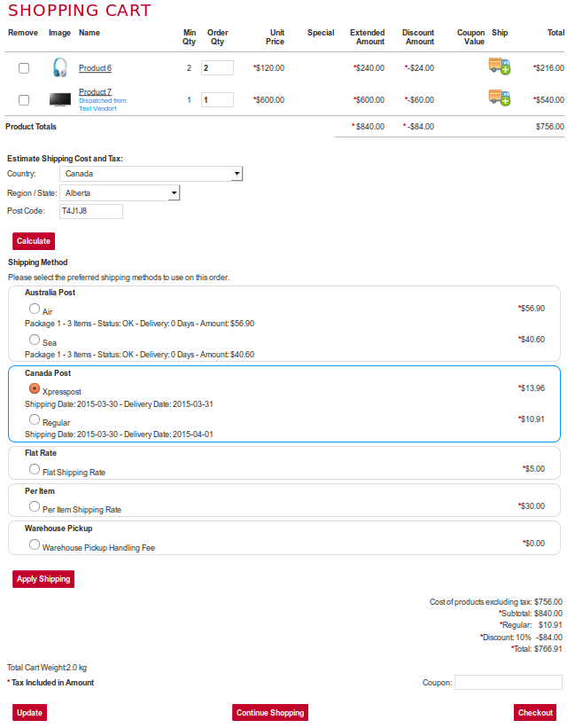Open the Country dropdown
The width and height of the screenshot is (575, 728).
click(x=237, y=173)
